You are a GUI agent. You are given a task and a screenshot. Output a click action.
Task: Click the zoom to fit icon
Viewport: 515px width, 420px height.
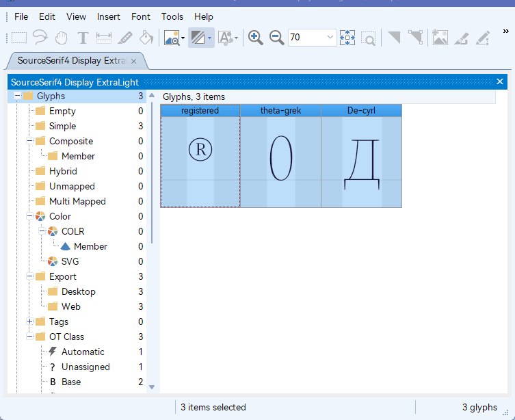click(x=347, y=38)
